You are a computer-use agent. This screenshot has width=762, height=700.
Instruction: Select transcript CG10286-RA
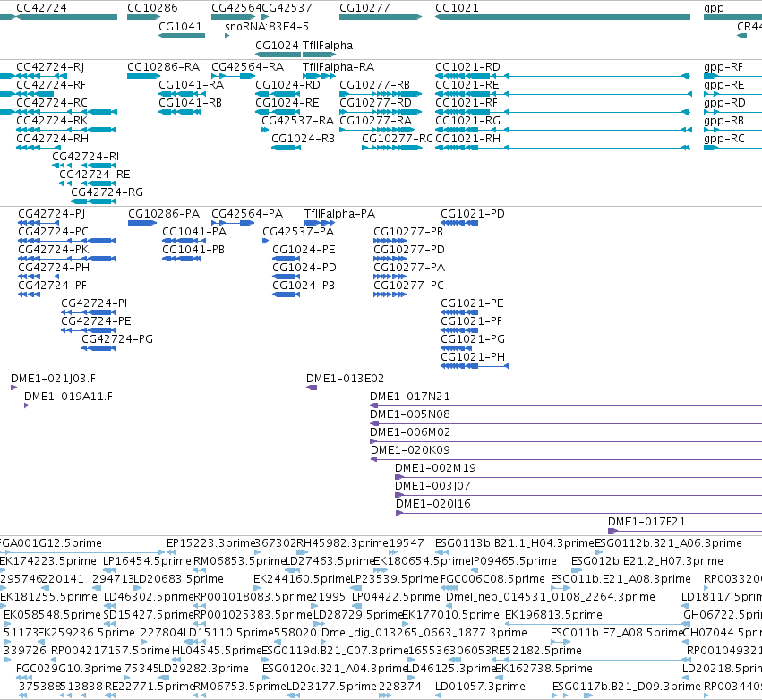point(163,67)
